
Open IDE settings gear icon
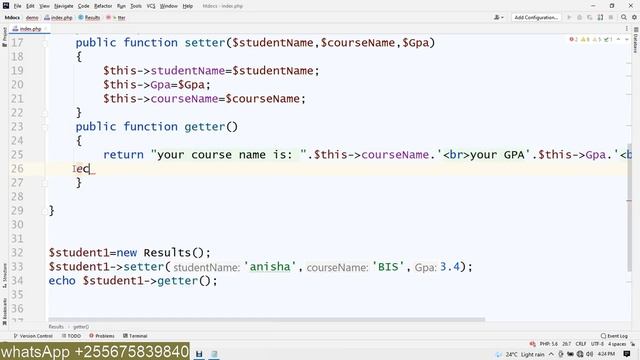coord(634,18)
